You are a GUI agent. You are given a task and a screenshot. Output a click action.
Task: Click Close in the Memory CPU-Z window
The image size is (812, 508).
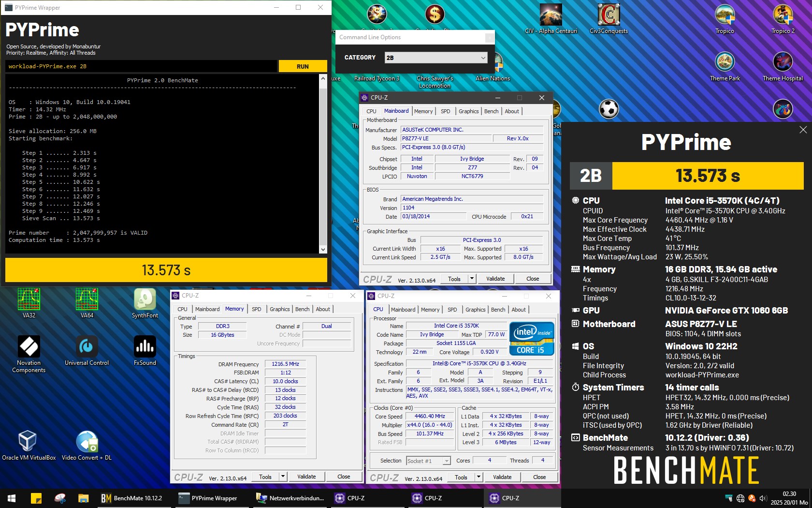(x=344, y=477)
